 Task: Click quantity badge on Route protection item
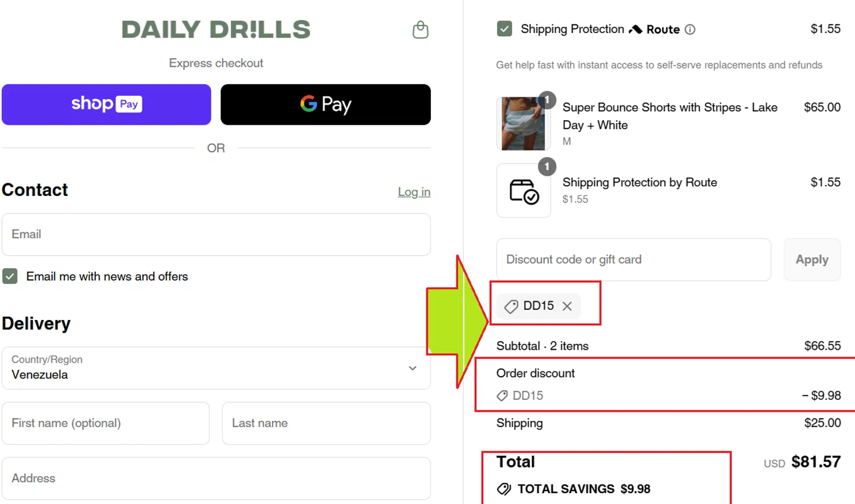(547, 167)
